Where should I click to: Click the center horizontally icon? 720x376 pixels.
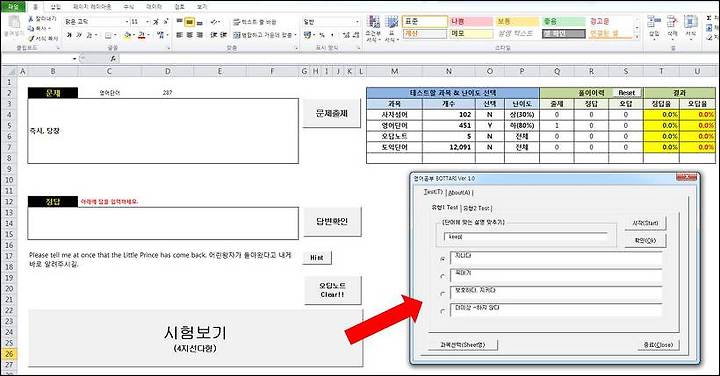(189, 35)
